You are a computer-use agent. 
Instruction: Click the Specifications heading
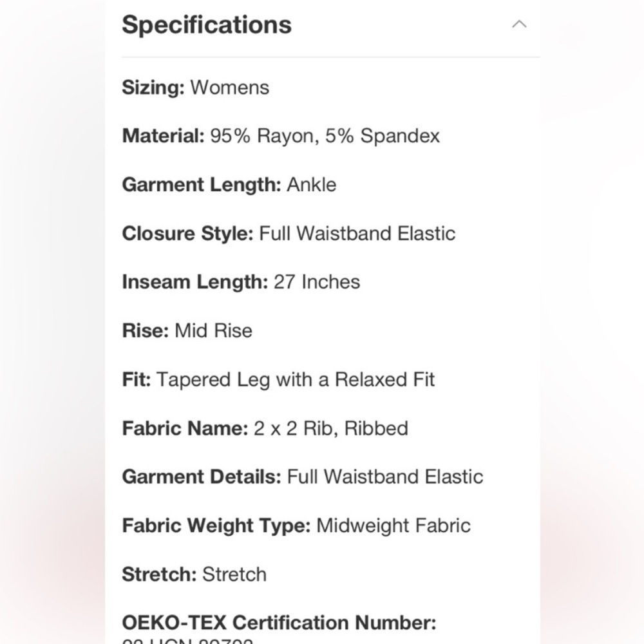pyautogui.click(x=207, y=24)
